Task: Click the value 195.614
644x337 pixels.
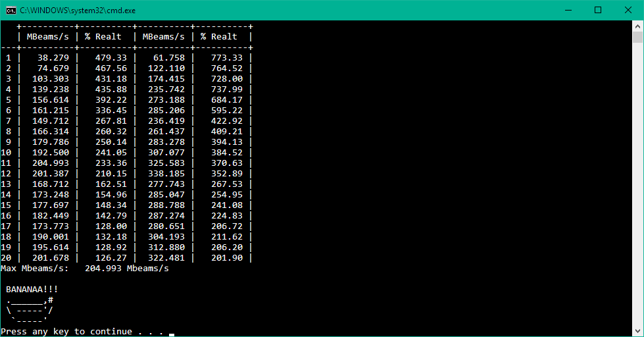Action: (x=51, y=247)
